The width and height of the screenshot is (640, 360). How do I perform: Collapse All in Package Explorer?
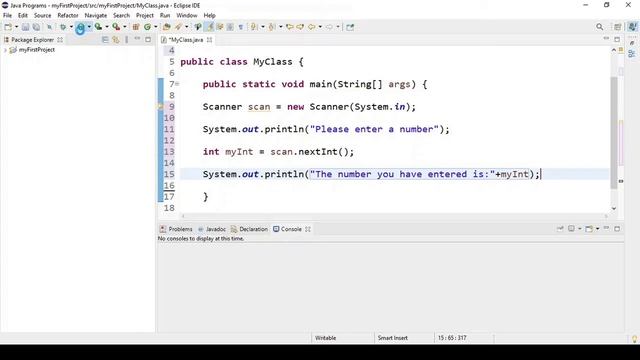(x=105, y=40)
